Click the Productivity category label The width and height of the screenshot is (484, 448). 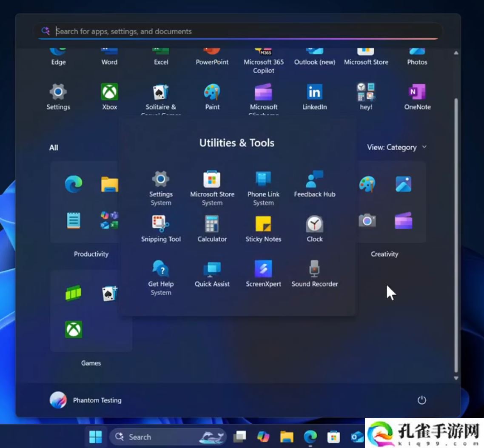click(91, 254)
